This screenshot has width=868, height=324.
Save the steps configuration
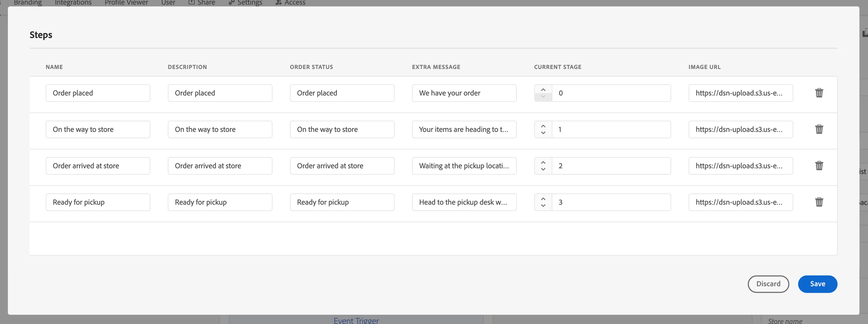[817, 284]
